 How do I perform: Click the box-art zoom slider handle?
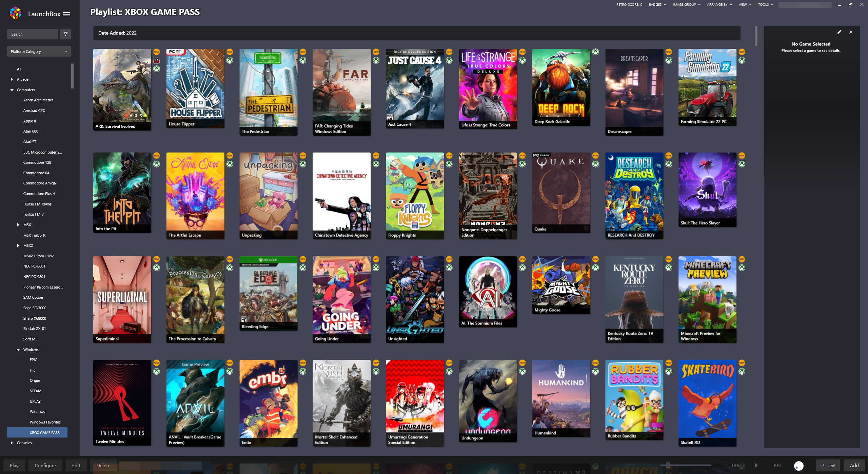(668, 465)
